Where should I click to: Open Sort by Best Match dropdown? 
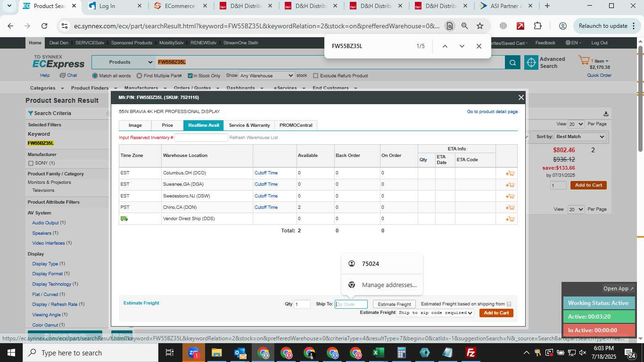580,137
